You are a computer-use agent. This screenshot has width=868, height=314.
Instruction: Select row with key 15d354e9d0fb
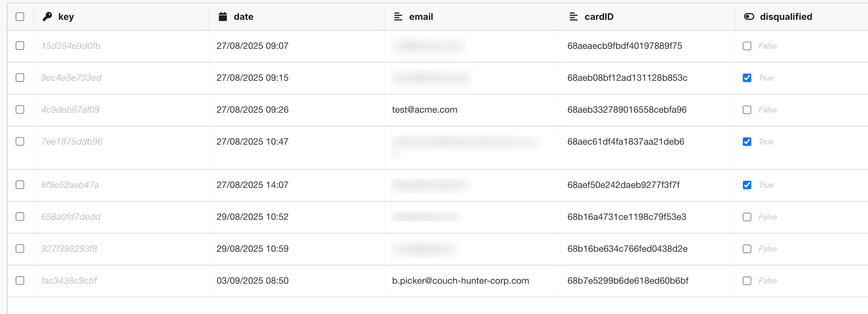[20, 46]
